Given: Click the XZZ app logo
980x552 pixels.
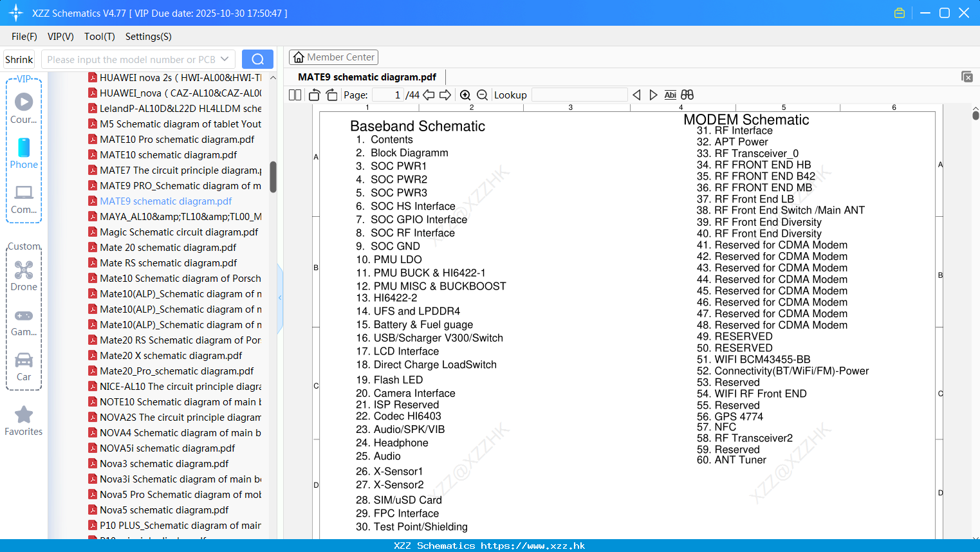Looking at the screenshot, I should coord(16,13).
